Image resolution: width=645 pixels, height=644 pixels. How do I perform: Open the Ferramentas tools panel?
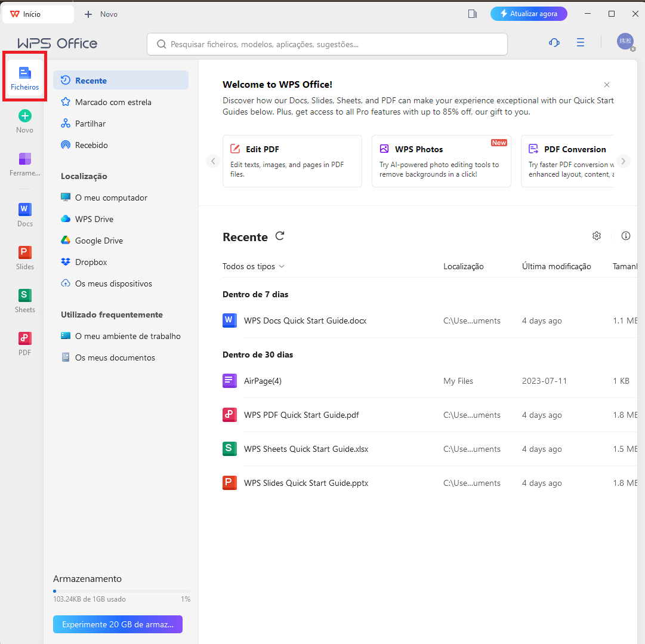tap(24, 164)
